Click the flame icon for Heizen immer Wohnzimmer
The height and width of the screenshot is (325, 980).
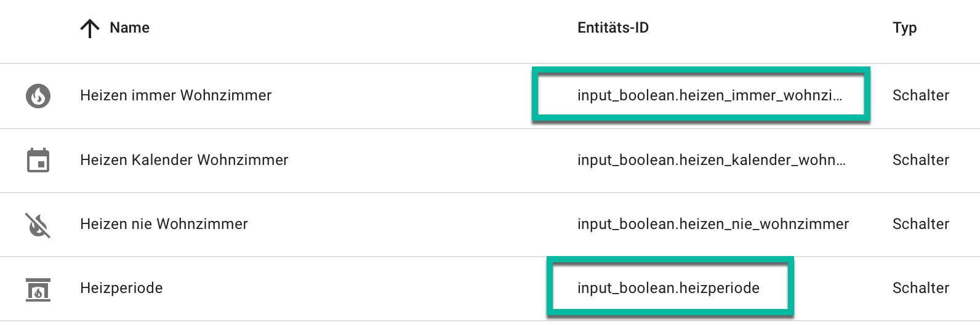click(x=38, y=96)
